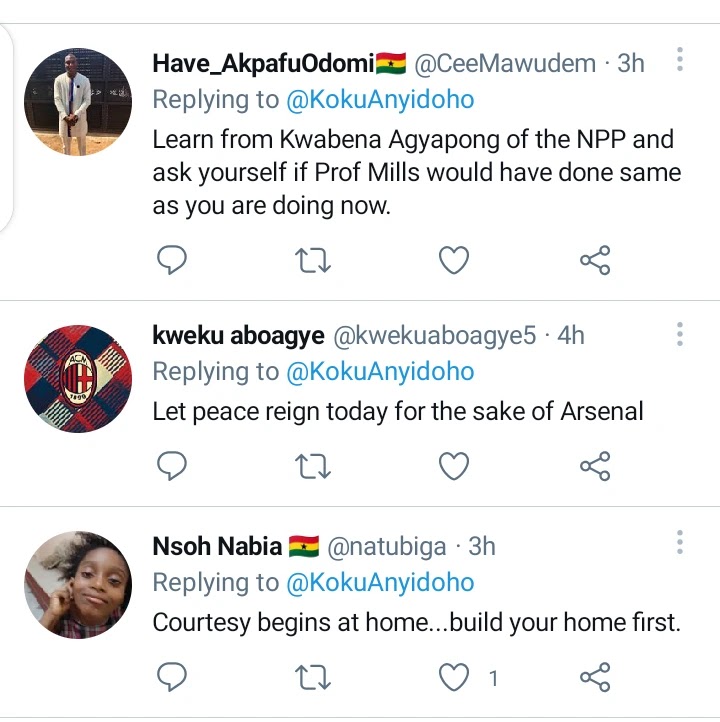Like kweku aboagye's Arsenal tweet
The height and width of the screenshot is (722, 720).
455,466
